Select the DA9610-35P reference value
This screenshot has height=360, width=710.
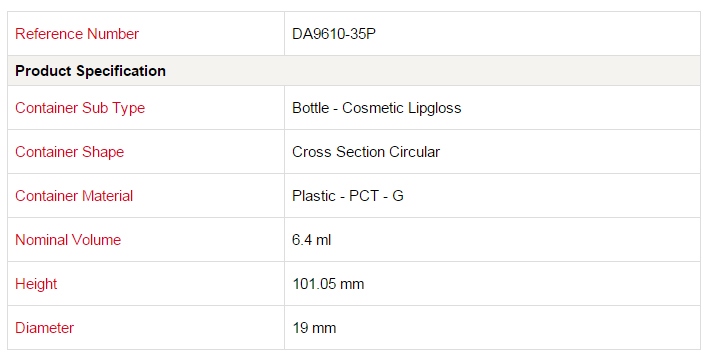click(334, 34)
